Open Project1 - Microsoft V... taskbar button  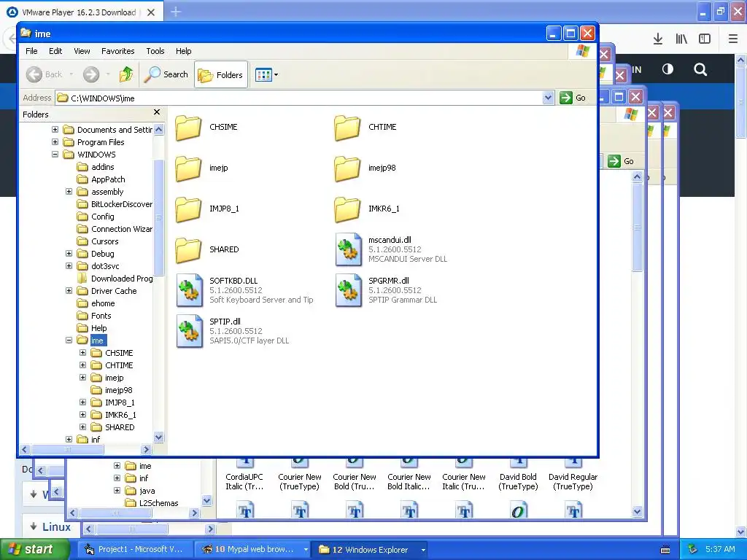(134, 550)
